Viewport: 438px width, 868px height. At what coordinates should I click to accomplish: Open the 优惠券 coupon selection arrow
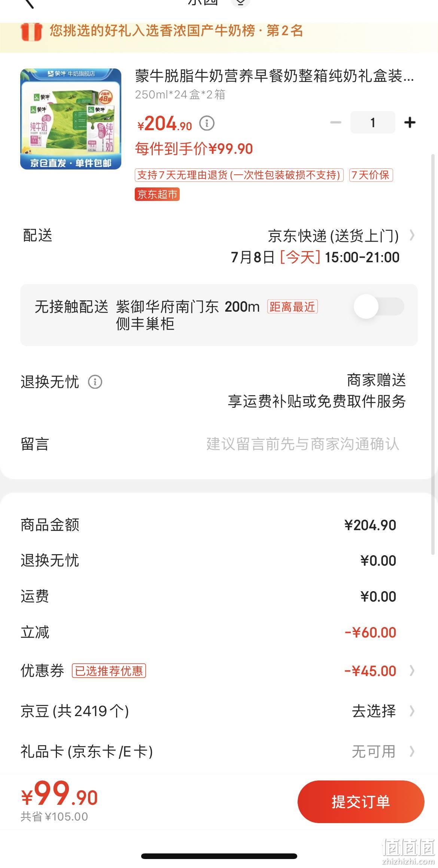(412, 671)
